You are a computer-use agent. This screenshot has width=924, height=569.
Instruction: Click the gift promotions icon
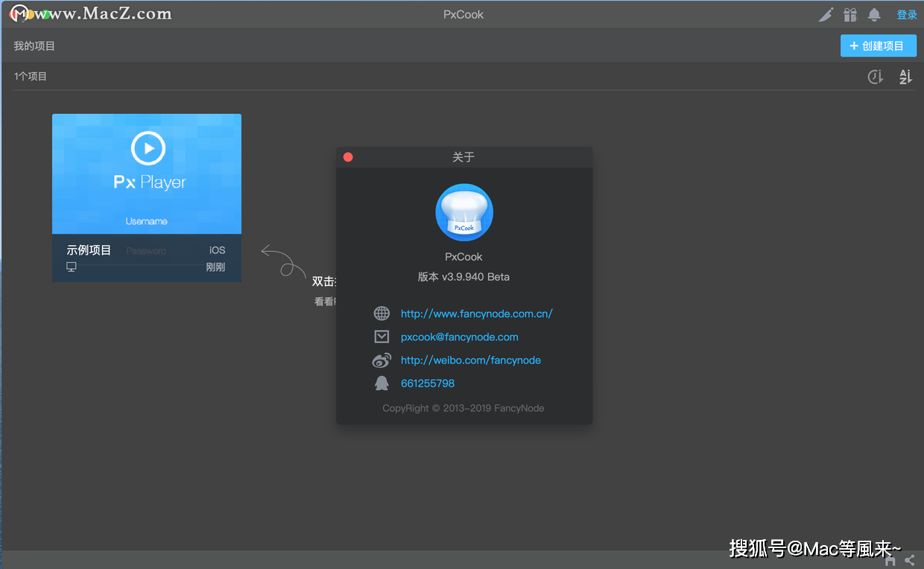(x=850, y=14)
